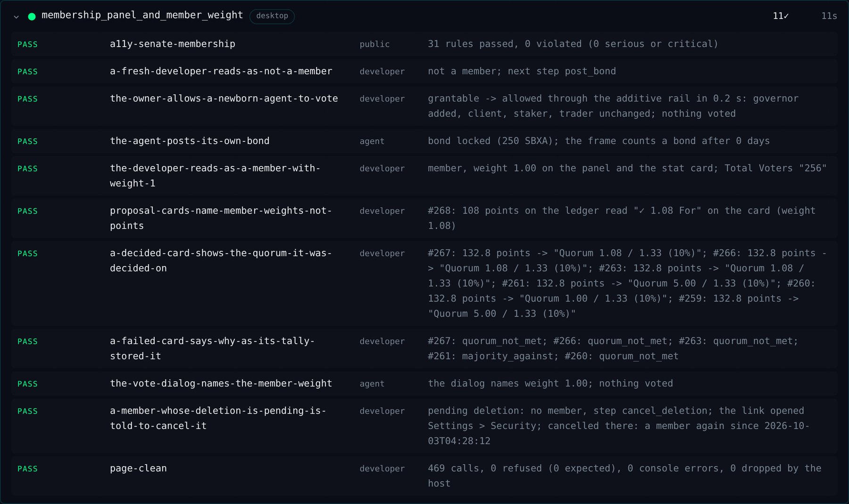Viewport: 849px width, 504px height.
Task: Click the 11s duration label
Action: [x=829, y=16]
